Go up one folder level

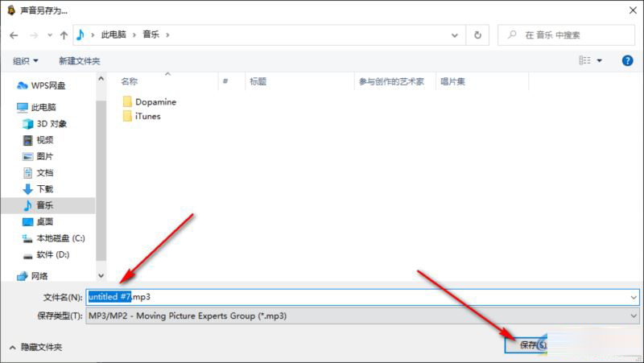64,35
